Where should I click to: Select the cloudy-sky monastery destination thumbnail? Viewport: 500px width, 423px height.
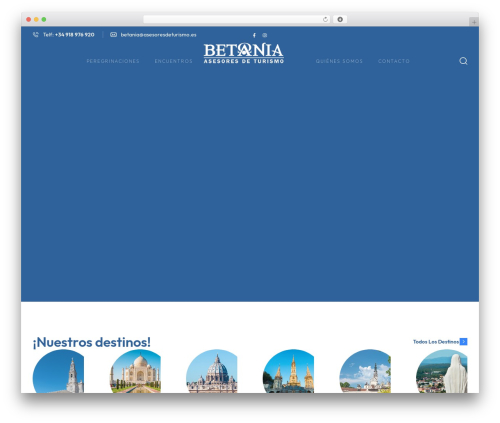(x=365, y=371)
